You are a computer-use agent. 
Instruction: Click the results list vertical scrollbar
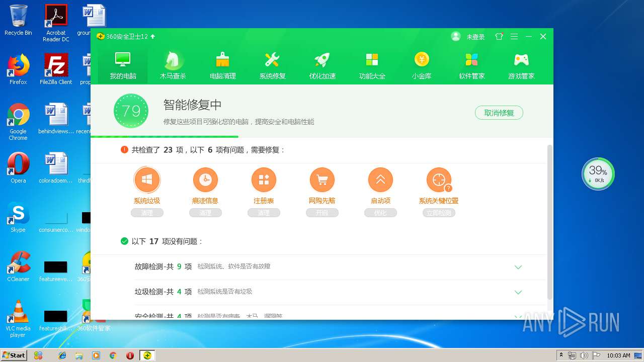[x=550, y=221]
